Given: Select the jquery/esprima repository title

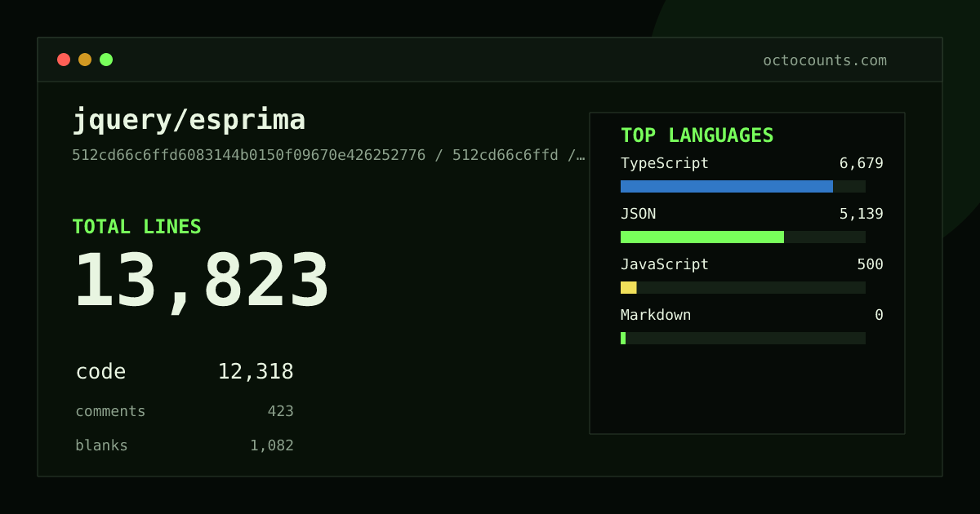Looking at the screenshot, I should [189, 120].
